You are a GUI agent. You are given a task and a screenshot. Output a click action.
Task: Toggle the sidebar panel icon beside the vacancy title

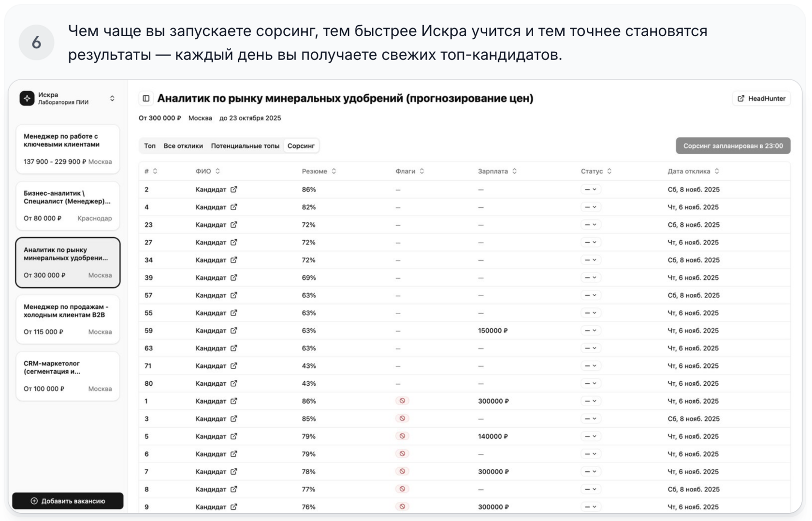[x=146, y=99]
